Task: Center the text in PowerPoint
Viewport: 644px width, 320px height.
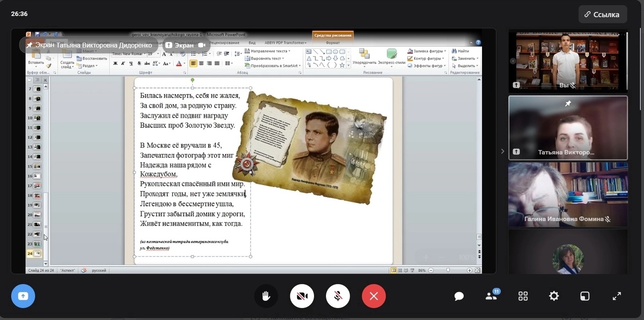Action: click(x=201, y=63)
